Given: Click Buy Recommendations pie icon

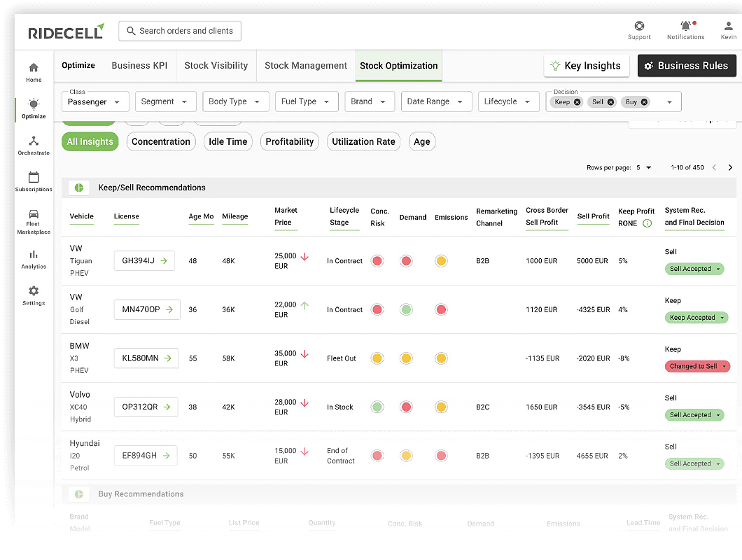Looking at the screenshot, I should pyautogui.click(x=79, y=494).
